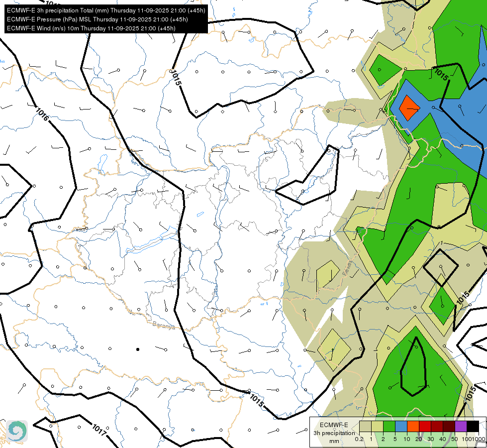Pick the khaki 0.2–1 mm legend swatch
487x448 pixels.
(x=365, y=426)
